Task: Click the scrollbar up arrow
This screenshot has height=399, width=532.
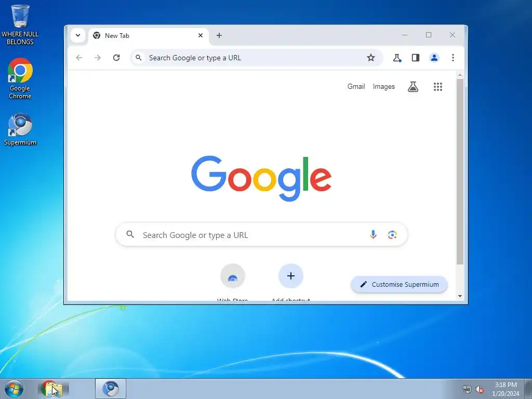Action: coord(460,75)
